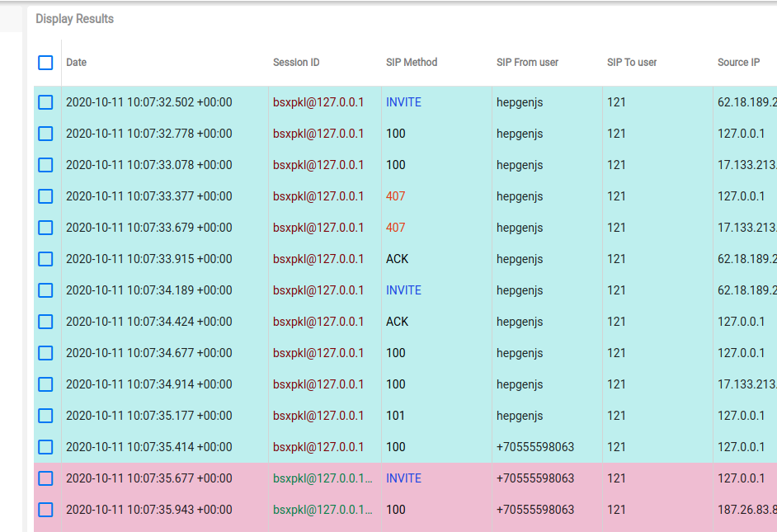The image size is (777, 532).
Task: Check the checkbox on the pink 10:07:35.943 row
Action: [45, 510]
